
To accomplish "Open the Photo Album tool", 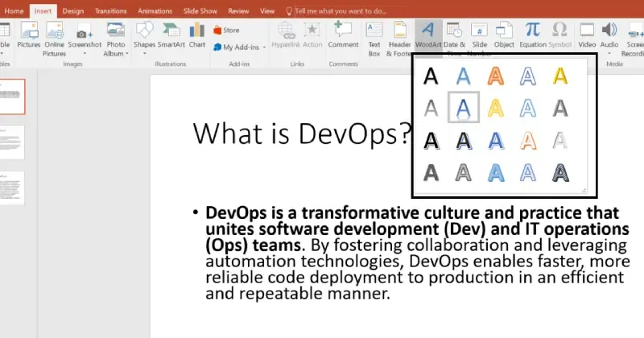I will (x=116, y=39).
